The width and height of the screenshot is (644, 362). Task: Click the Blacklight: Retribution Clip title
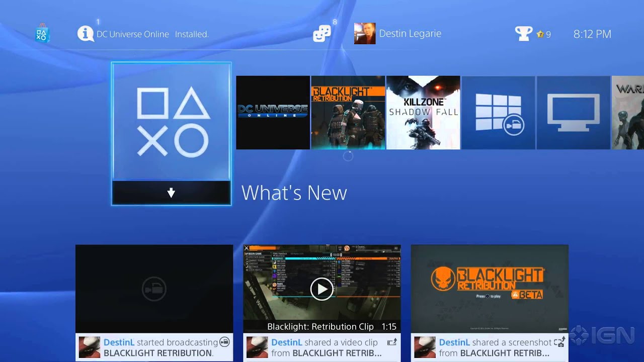[320, 327]
